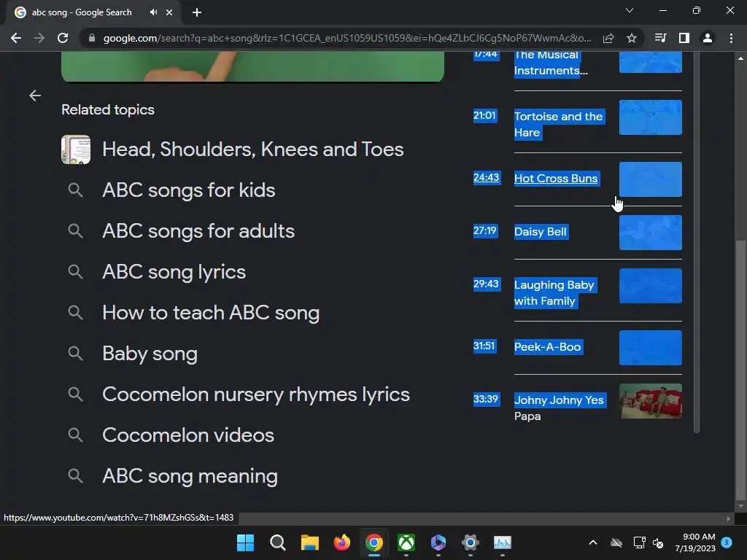Search Baby song
The height and width of the screenshot is (560, 747).
tap(150, 354)
